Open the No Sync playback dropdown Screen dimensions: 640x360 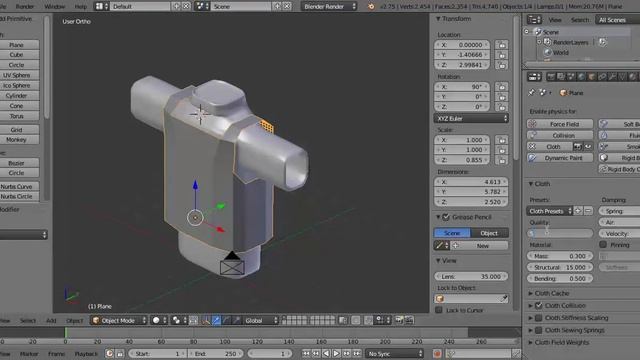coord(394,353)
